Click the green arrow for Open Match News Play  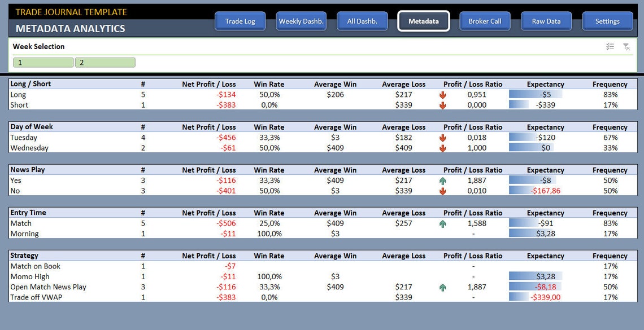[442, 287]
